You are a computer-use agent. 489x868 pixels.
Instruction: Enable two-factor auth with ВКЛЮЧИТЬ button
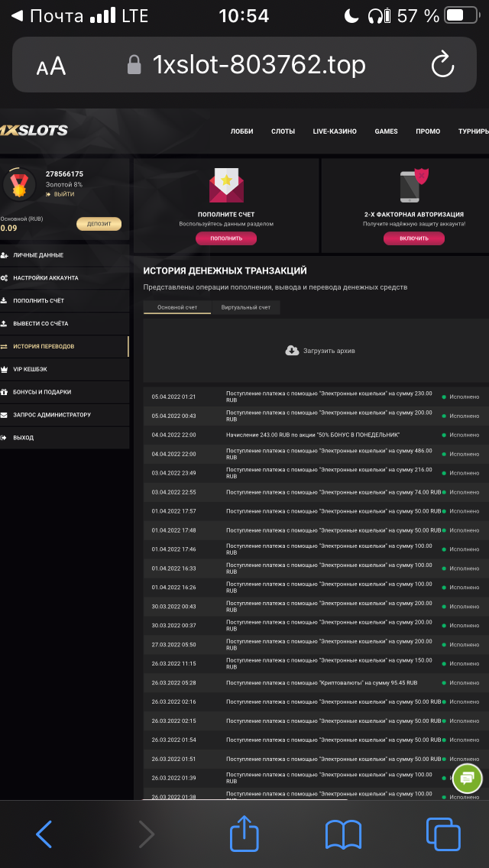413,238
